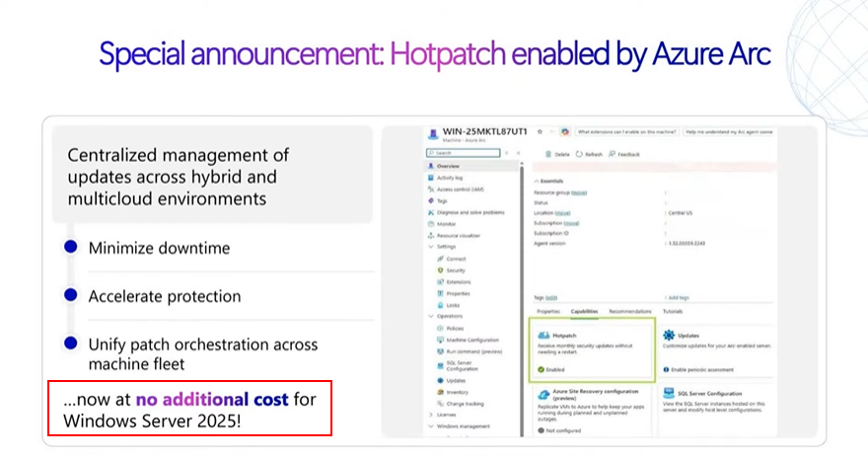Image resolution: width=868 pixels, height=459 pixels.
Task: Collapse the Operations section in the sidebar
Action: click(431, 317)
